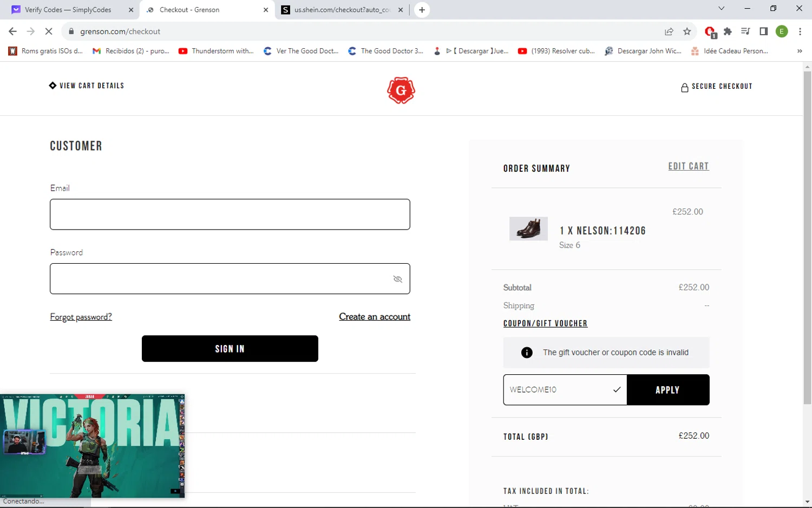Click the Grenson G logo
The width and height of the screenshot is (812, 508).
point(401,90)
